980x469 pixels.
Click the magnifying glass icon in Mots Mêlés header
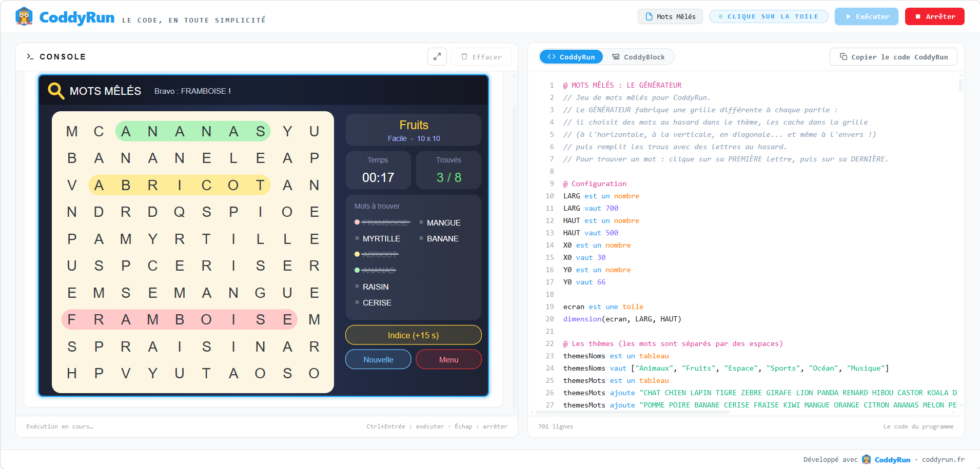point(56,91)
